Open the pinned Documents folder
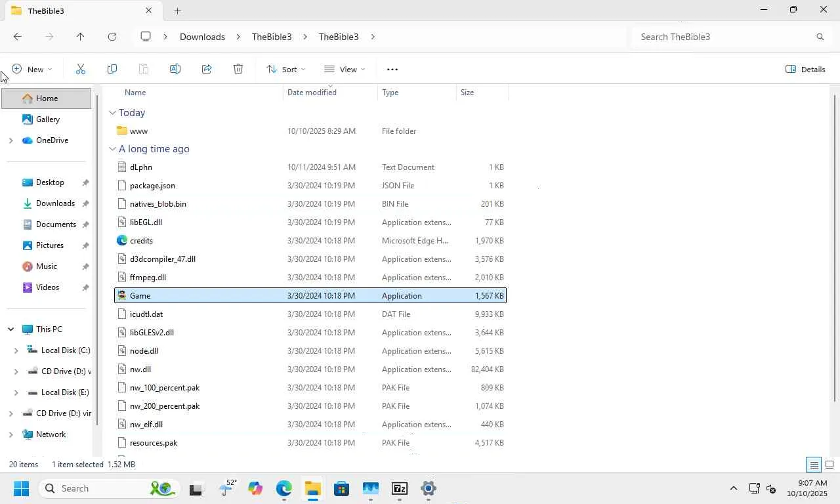The width and height of the screenshot is (840, 504). pyautogui.click(x=56, y=224)
